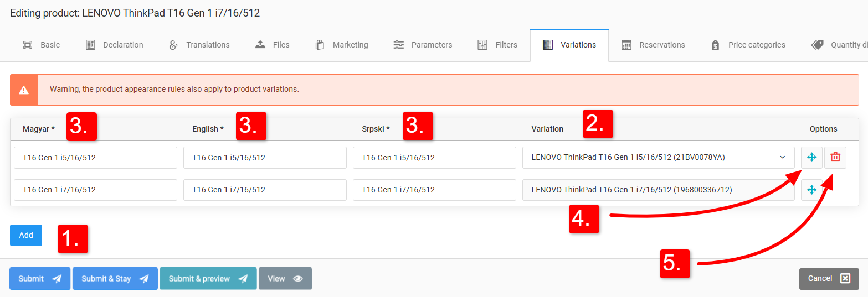868x297 pixels.
Task: Click the red trash icon to delete the i5 variation
Action: 835,158
